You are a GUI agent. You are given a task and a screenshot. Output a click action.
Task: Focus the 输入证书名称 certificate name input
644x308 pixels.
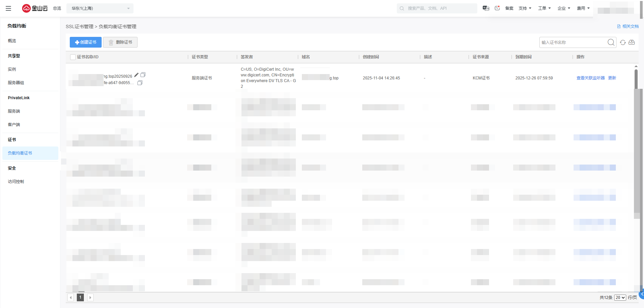(574, 42)
